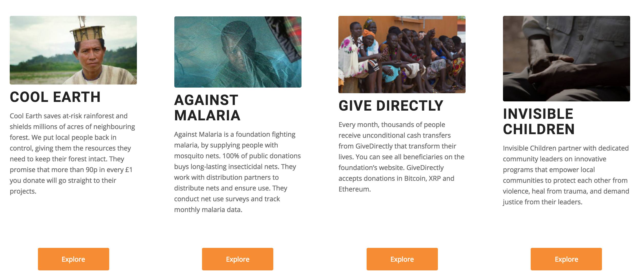Open Explore for Against Malaria
Viewport: 644px width, 275px height.
click(x=238, y=259)
